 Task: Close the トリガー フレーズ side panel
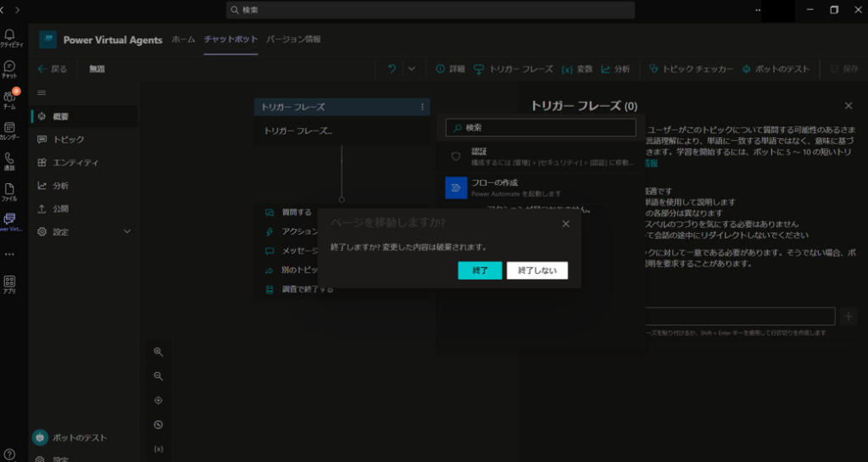(x=849, y=105)
